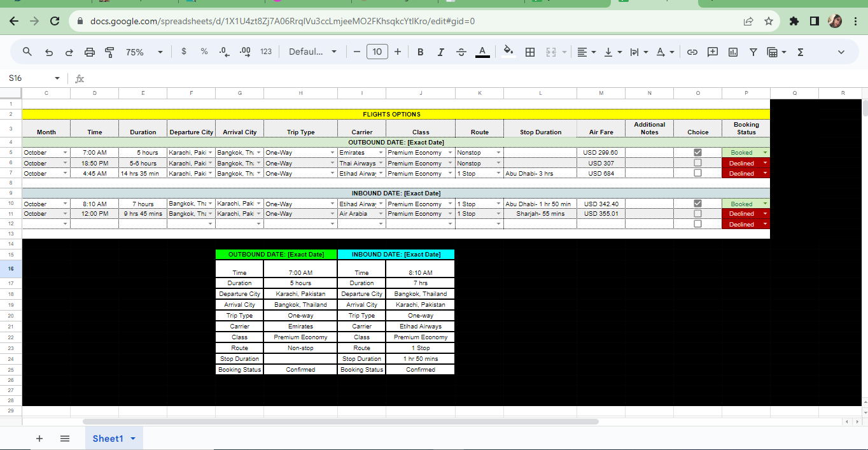868x450 pixels.
Task: Check the Choice box for Air Arabia flight
Action: pos(697,214)
